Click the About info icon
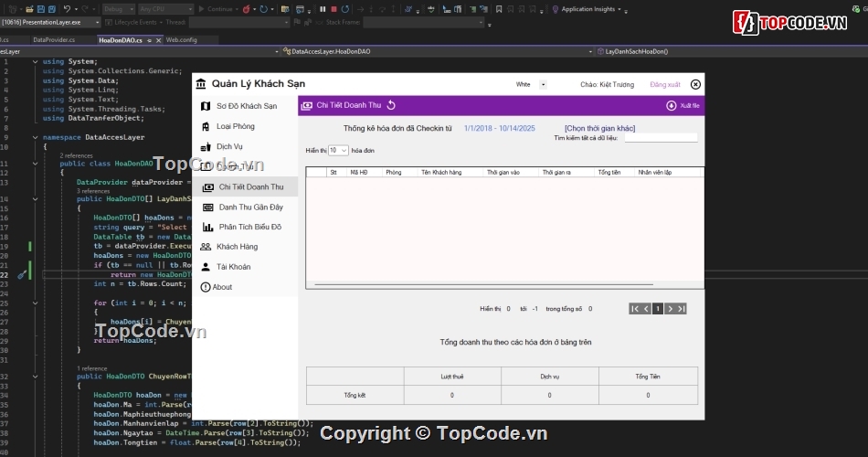Viewport: 868px width, 457px height. (205, 287)
